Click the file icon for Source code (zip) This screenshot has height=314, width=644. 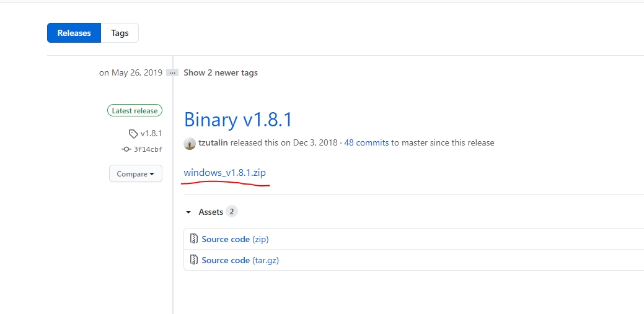pyautogui.click(x=194, y=239)
